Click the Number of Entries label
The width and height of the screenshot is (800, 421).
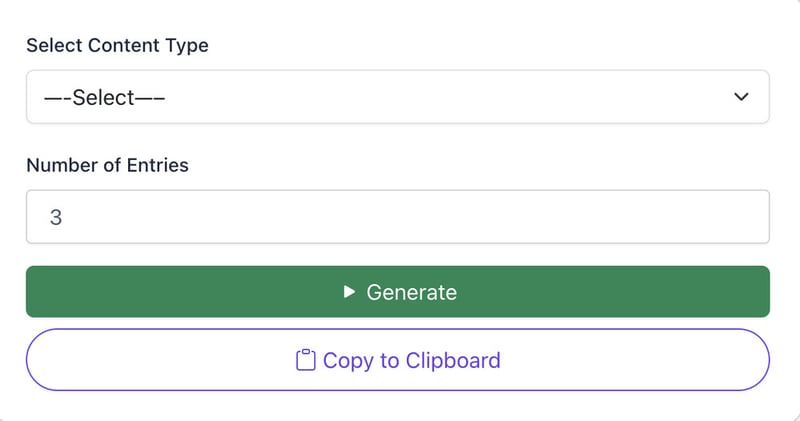[x=107, y=165]
